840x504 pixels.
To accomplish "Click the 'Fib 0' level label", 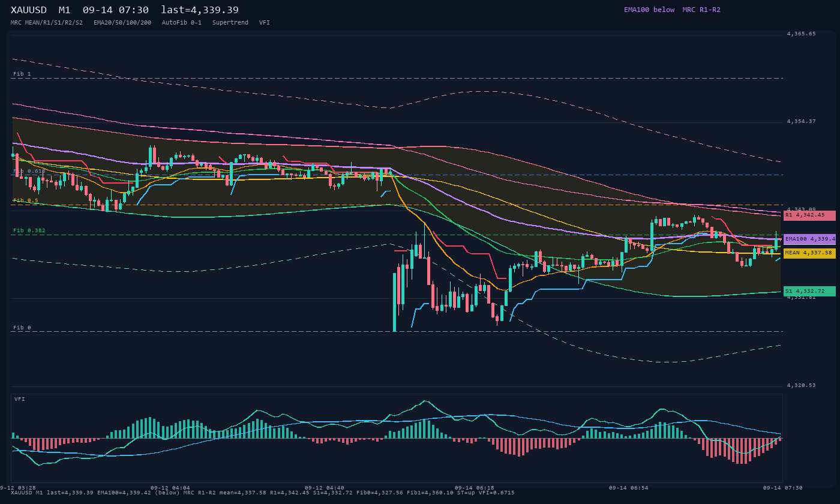I will [22, 328].
